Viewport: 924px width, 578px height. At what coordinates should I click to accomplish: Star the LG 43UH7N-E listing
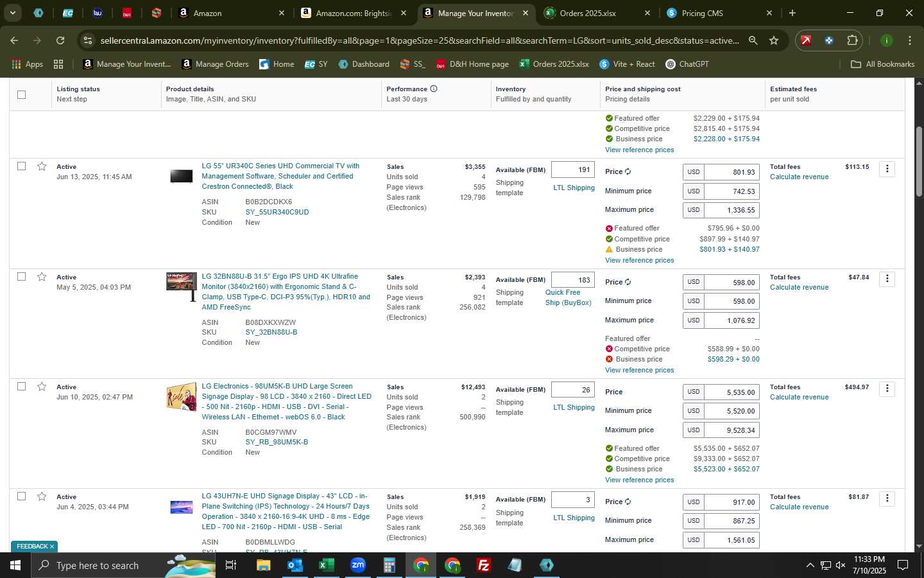pyautogui.click(x=42, y=496)
